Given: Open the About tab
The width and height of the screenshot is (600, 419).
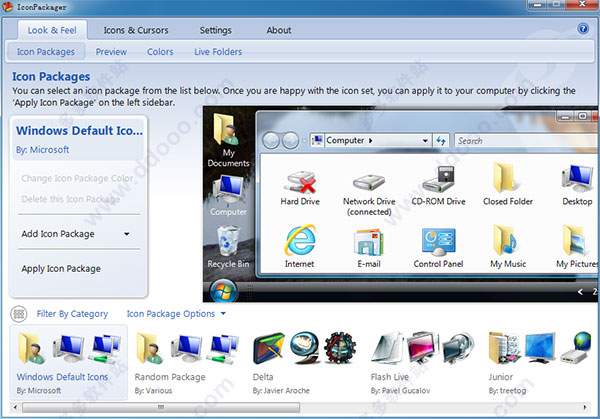Looking at the screenshot, I should pyautogui.click(x=279, y=30).
